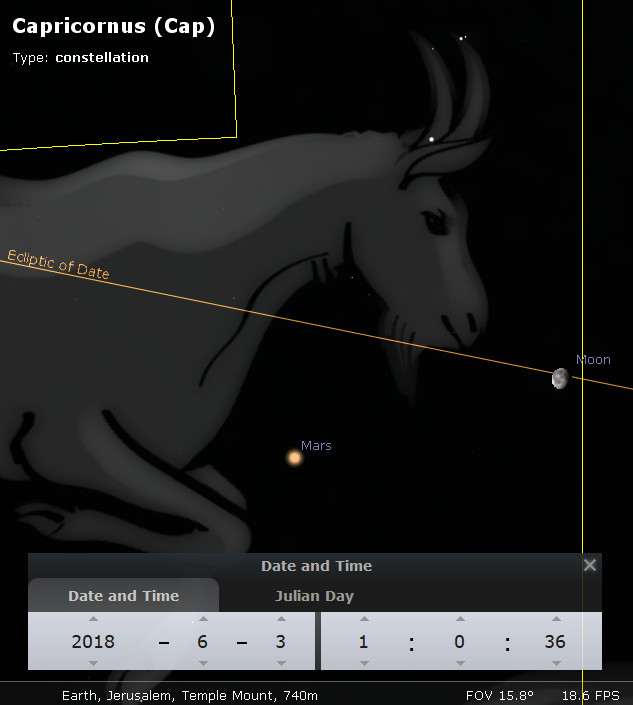633x705 pixels.
Task: Click the day field 3
Action: [281, 642]
